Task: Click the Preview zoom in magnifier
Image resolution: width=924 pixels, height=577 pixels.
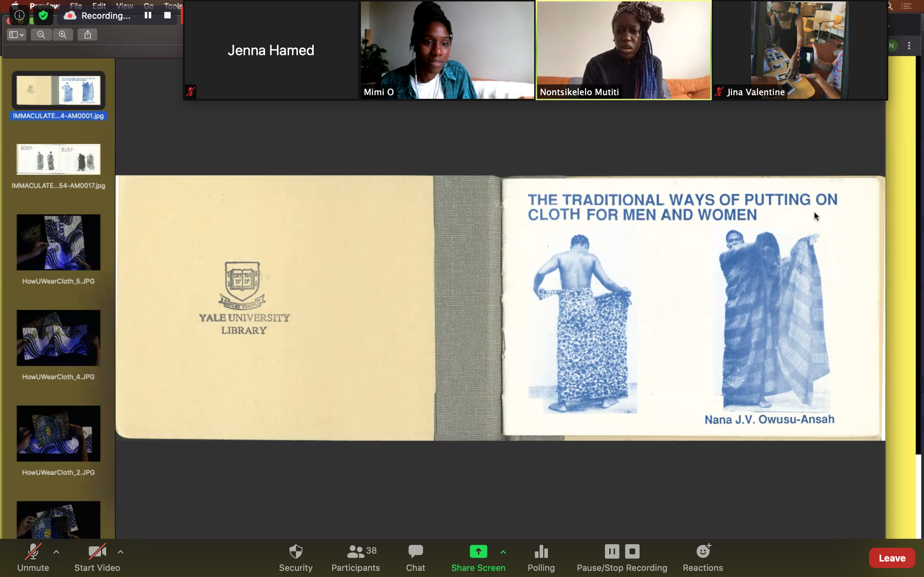Action: point(62,35)
